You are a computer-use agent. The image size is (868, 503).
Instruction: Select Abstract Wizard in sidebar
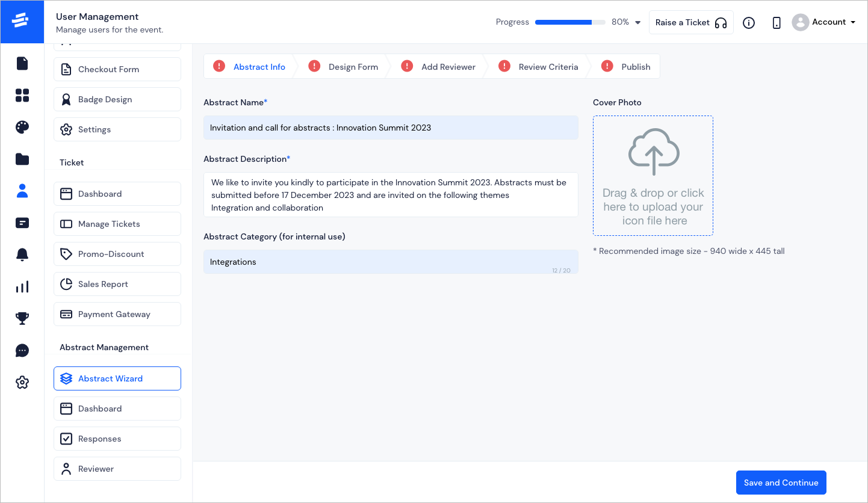click(117, 378)
